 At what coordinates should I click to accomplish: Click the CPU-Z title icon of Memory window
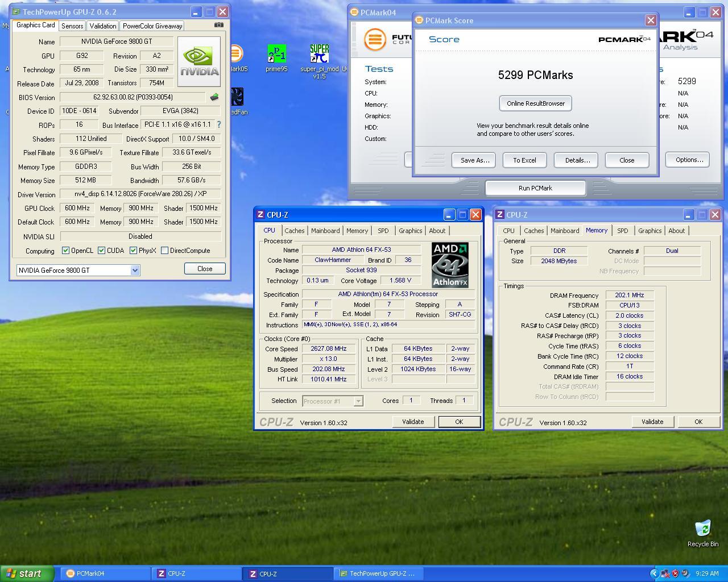click(500, 214)
